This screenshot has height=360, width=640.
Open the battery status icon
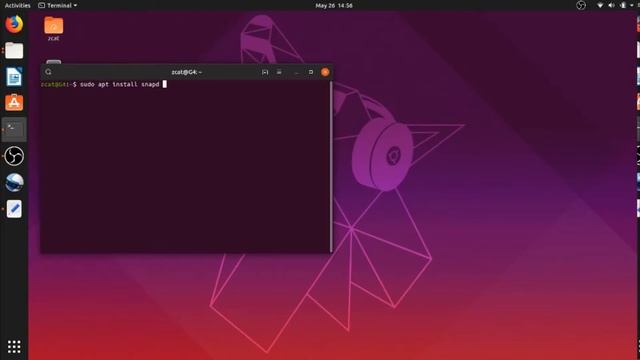pos(623,5)
